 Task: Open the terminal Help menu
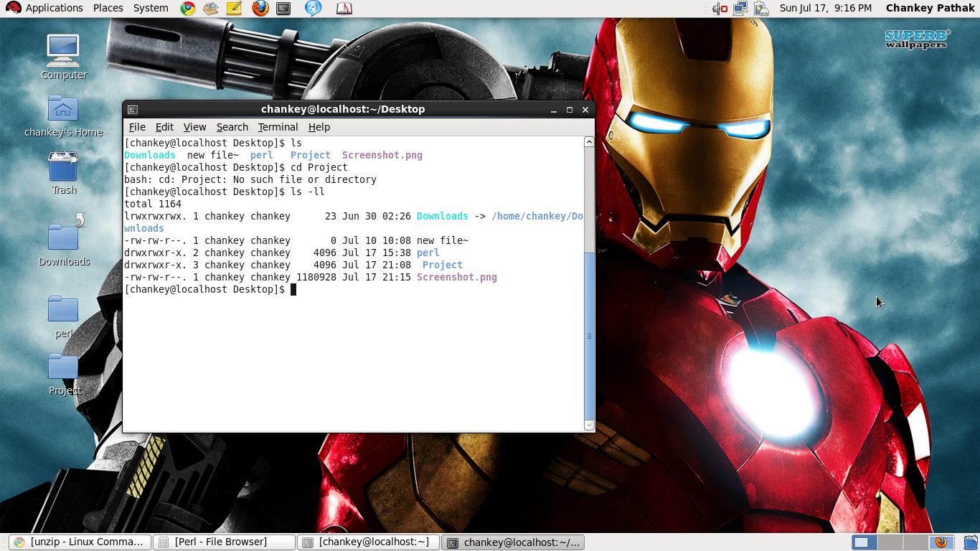click(x=319, y=127)
